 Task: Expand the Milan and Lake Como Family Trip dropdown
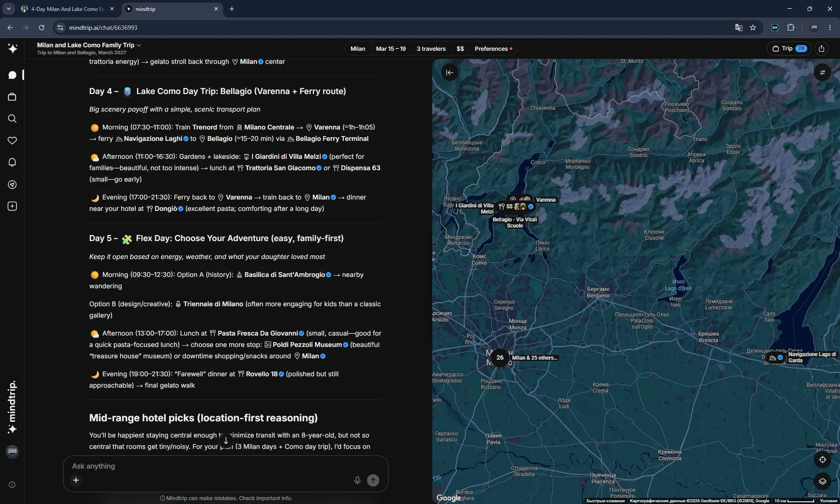click(x=89, y=45)
